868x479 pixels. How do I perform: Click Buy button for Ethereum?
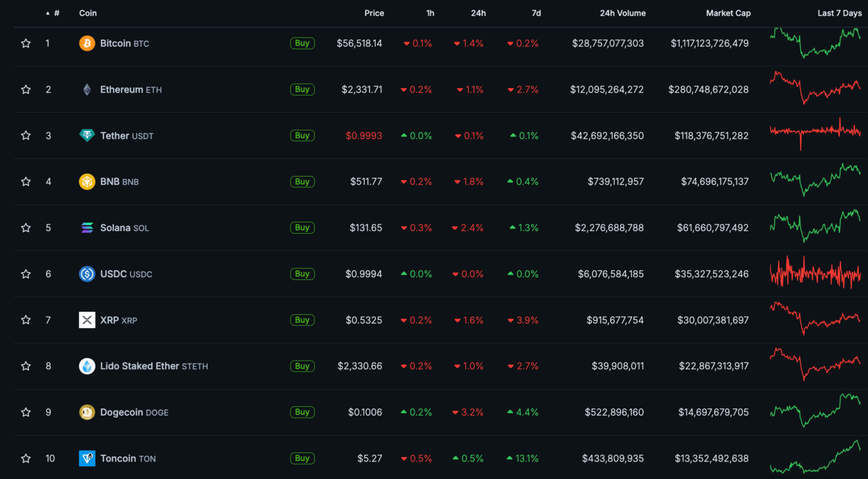pos(302,89)
